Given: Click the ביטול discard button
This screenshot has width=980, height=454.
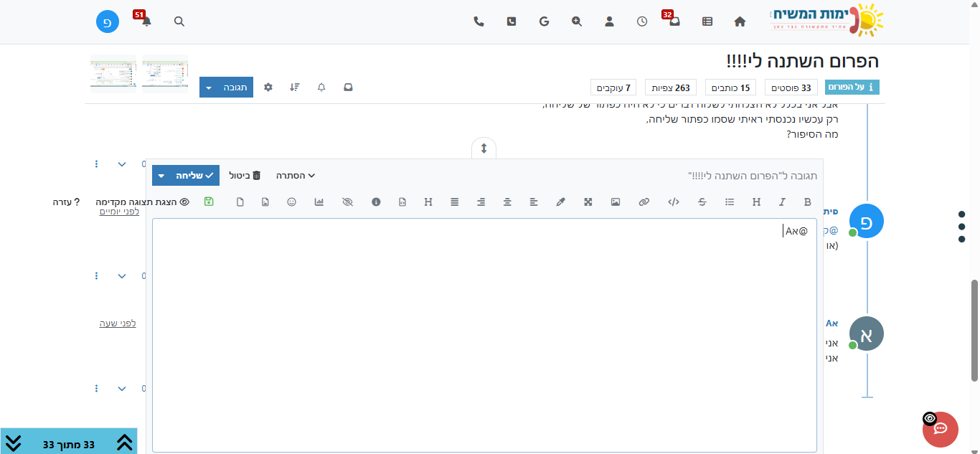Looking at the screenshot, I should point(245,175).
